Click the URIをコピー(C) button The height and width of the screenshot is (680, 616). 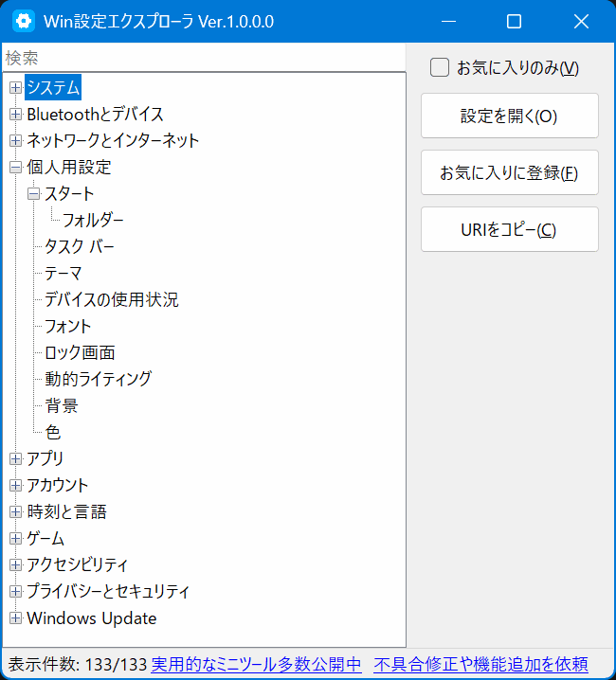[x=510, y=229]
